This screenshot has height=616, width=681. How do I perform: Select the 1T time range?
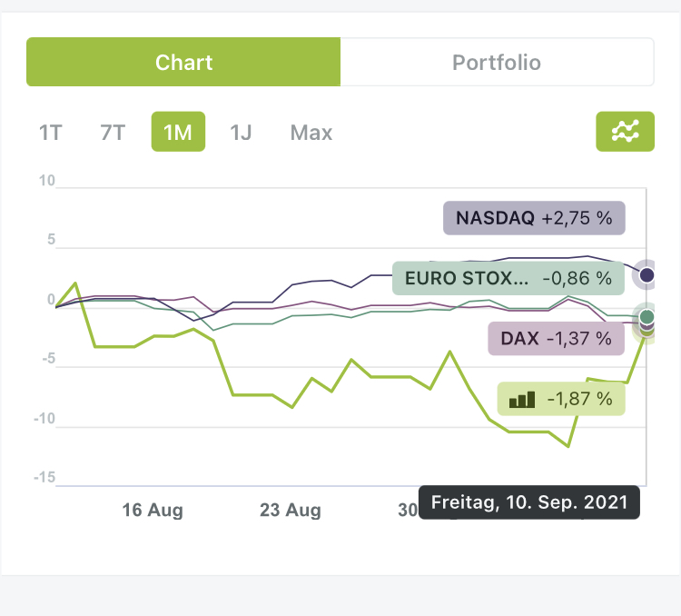click(x=50, y=133)
